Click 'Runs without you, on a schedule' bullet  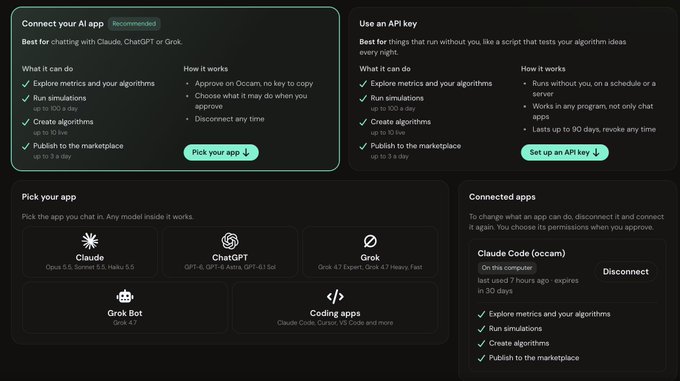(x=594, y=88)
